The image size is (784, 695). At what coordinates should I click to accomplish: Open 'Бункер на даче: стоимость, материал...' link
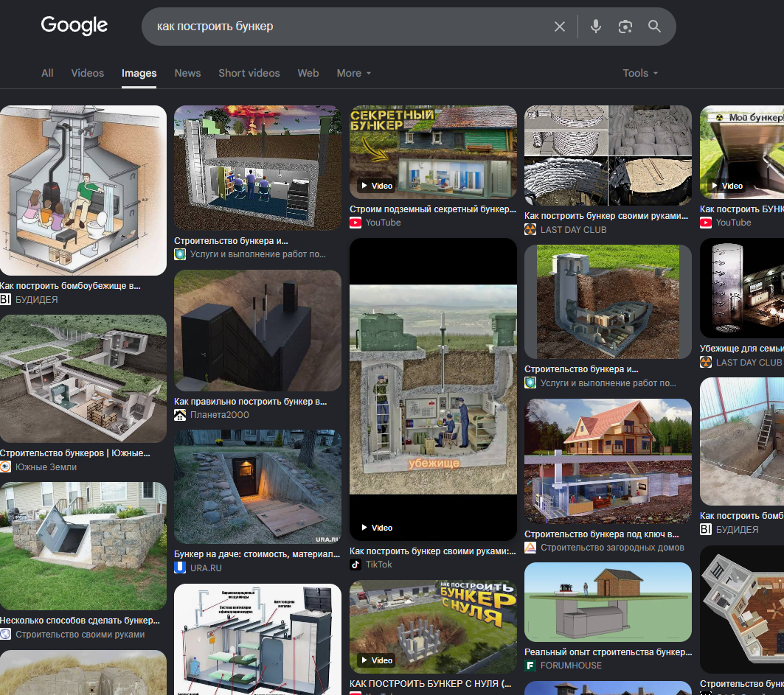[x=257, y=554]
